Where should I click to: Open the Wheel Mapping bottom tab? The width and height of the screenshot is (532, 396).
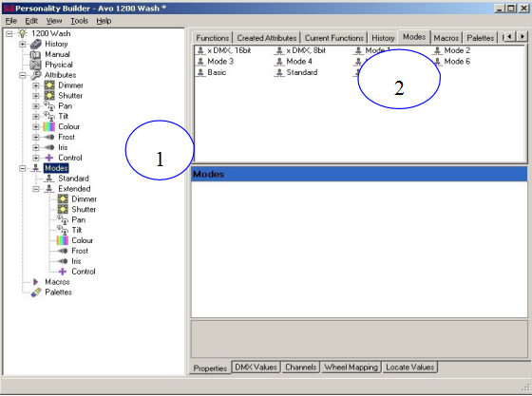(x=351, y=368)
